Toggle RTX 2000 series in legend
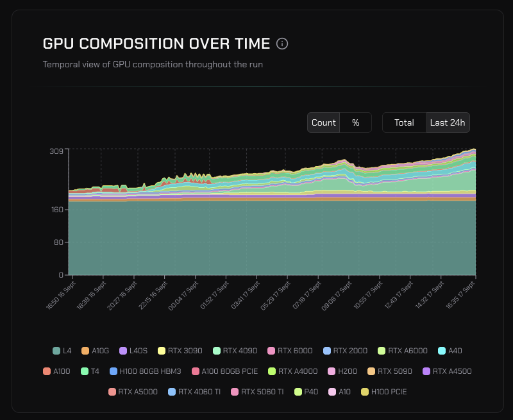513x420 pixels. coord(345,351)
